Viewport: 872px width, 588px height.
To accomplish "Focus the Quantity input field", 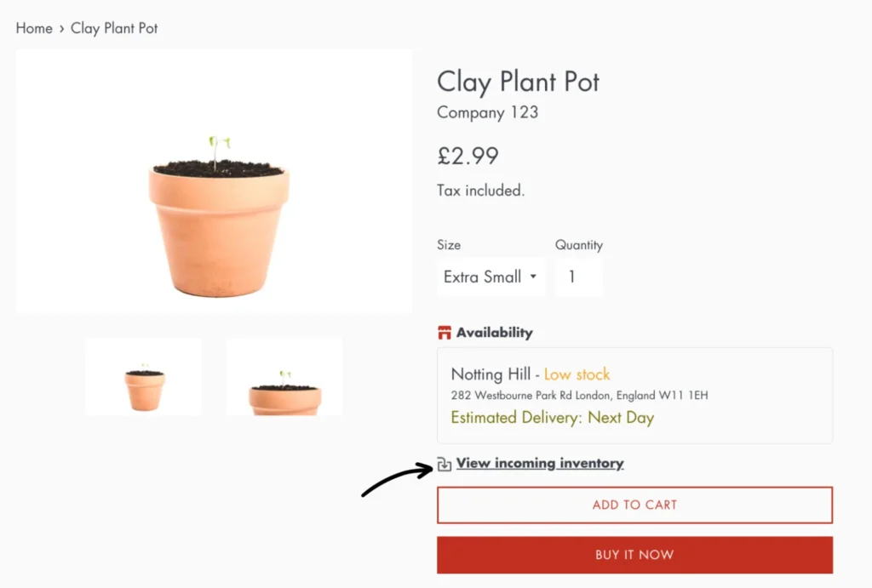I will pos(578,277).
